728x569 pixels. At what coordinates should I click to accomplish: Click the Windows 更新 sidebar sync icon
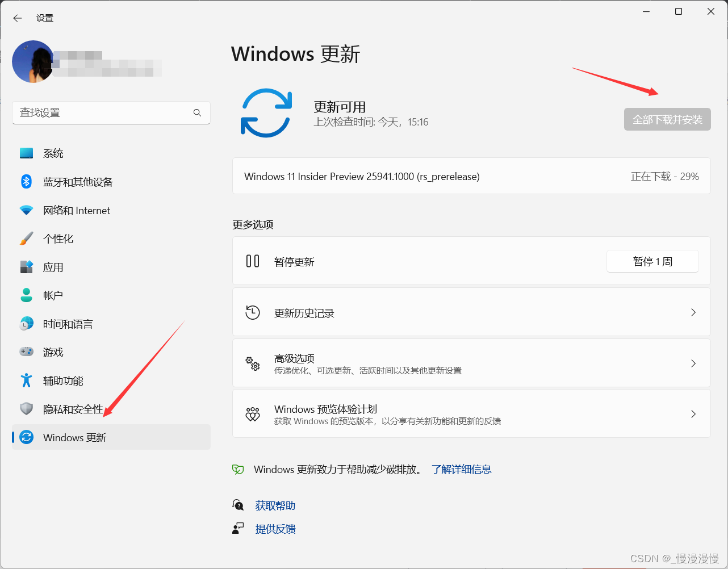[27, 437]
